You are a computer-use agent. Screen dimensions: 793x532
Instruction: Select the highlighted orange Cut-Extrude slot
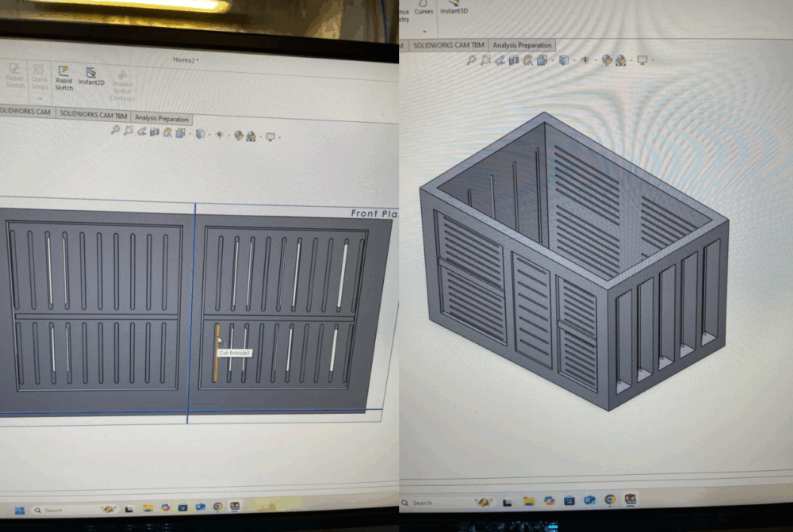(x=216, y=353)
